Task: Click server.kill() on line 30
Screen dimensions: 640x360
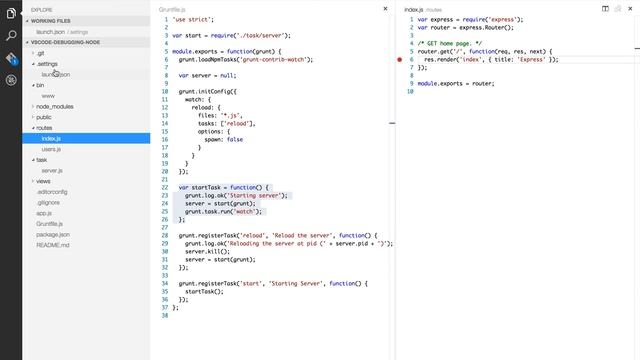Action: (x=207, y=251)
